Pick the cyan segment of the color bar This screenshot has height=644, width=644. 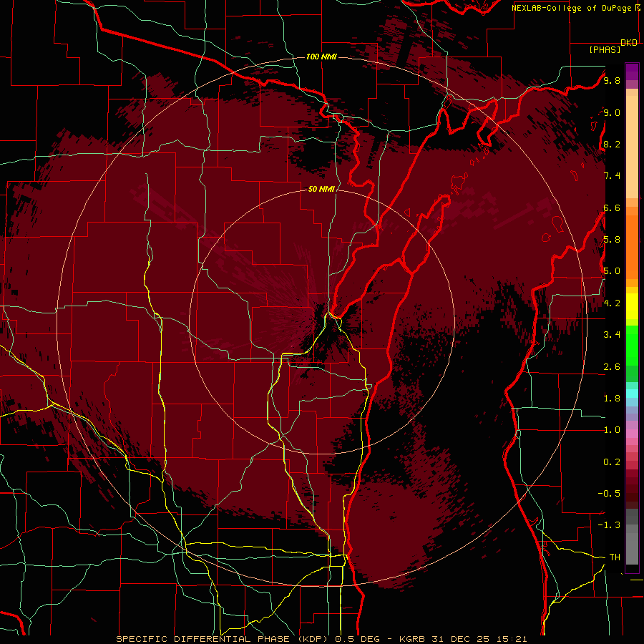632,394
